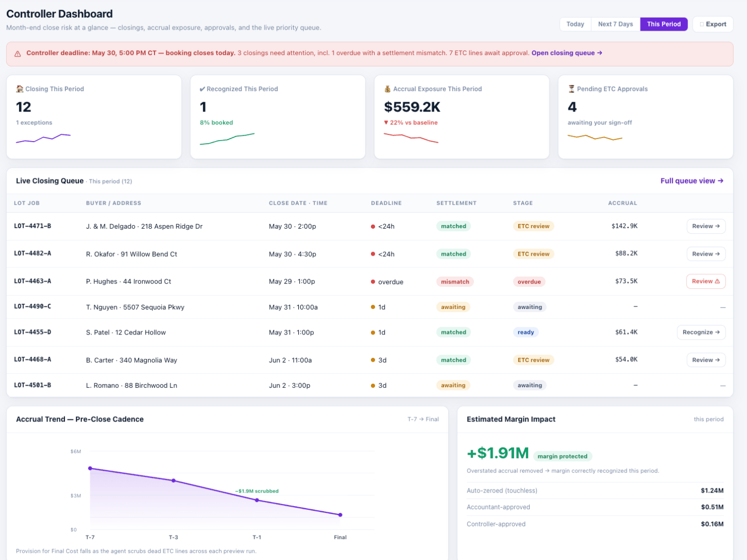Click the address 'L. Romano · 88 Birchwood Ln'
Viewport: 747px width, 560px height.
(132, 386)
